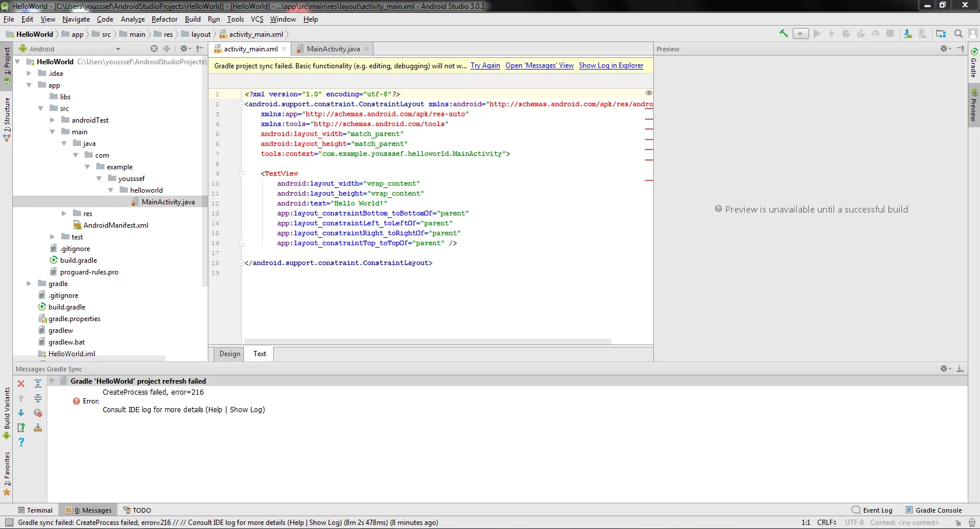
Task: Open Project Structure toolbar icon
Action: 940,34
